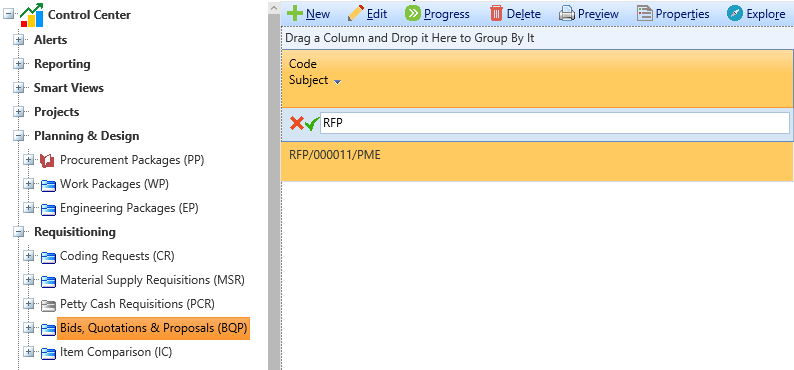Select Material Supply Requisitions (MSR) label
Screen dimensions: 794x370
[x=152, y=280]
